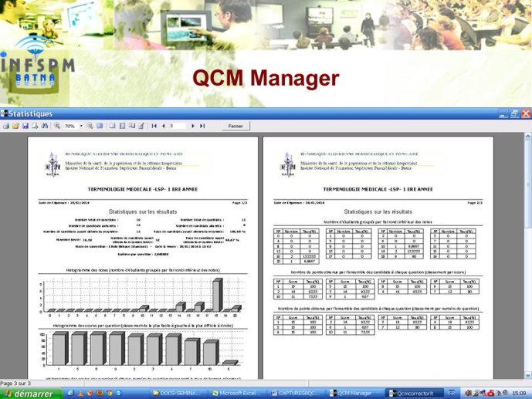Click the edit page pencil icon

coord(141,126)
